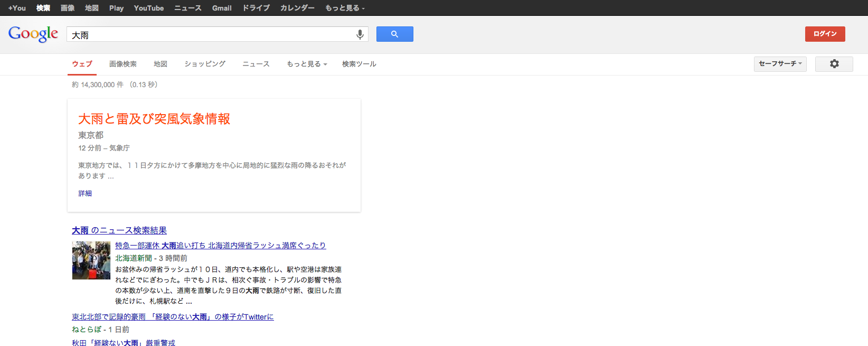Click the 大雨 のニュース検索結果 link

[x=119, y=230]
